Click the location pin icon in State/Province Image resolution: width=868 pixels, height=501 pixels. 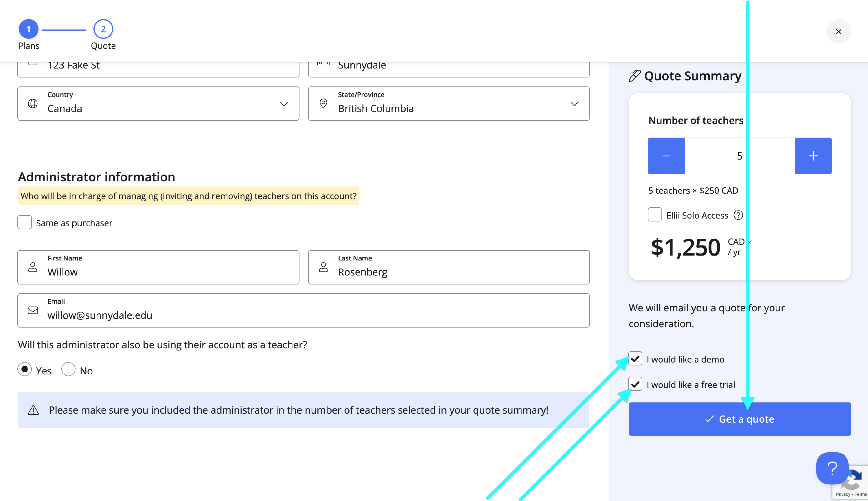[323, 103]
